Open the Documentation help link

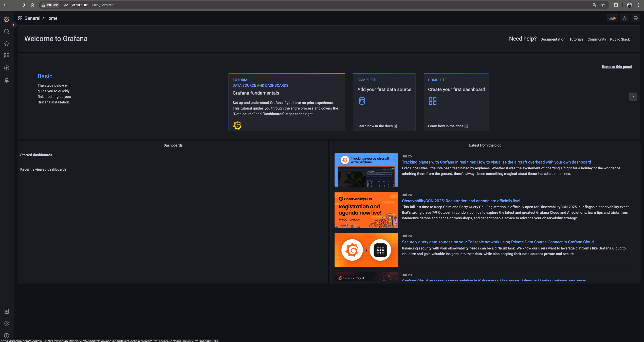tap(553, 39)
